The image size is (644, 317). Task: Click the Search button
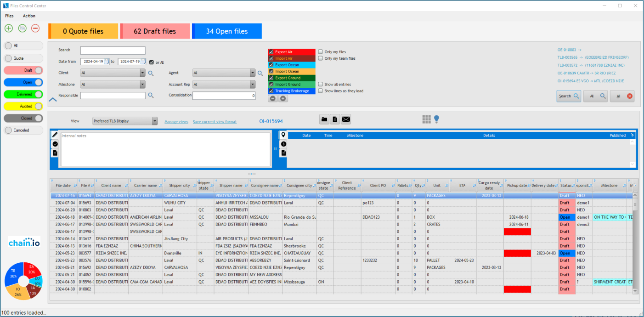[569, 96]
